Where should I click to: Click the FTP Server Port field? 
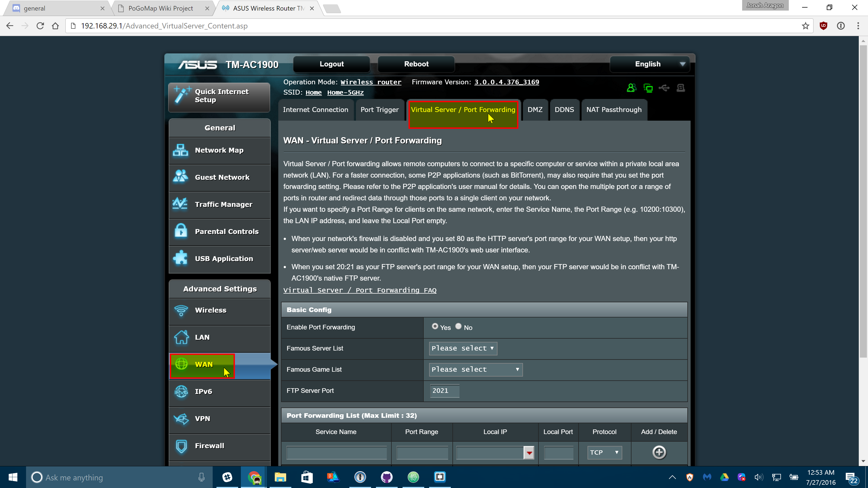445,391
